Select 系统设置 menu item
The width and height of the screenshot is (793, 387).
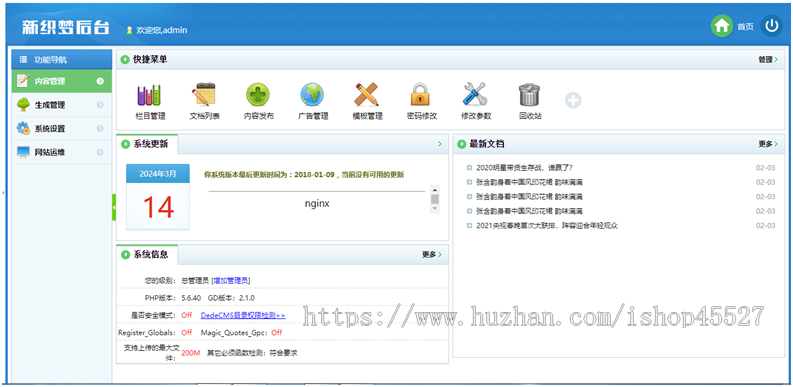(62, 128)
